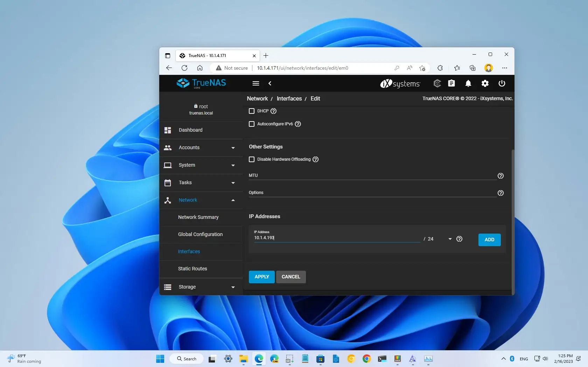Check Disable Hardware Offloading
The image size is (588, 367).
click(x=251, y=159)
